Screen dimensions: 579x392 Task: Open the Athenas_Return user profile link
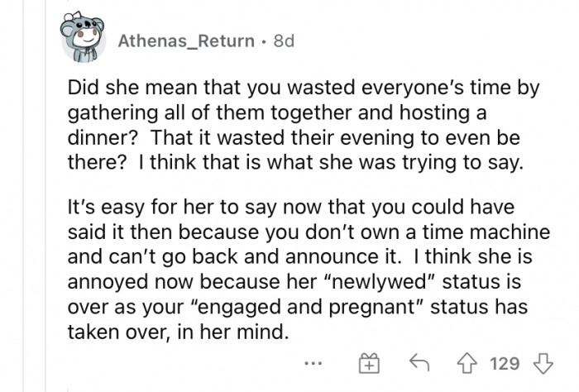click(x=185, y=40)
